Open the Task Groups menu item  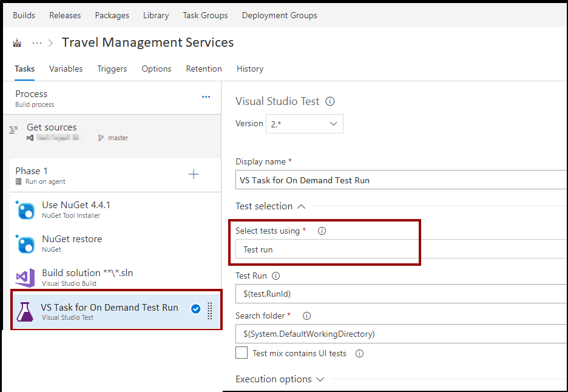pyautogui.click(x=205, y=15)
